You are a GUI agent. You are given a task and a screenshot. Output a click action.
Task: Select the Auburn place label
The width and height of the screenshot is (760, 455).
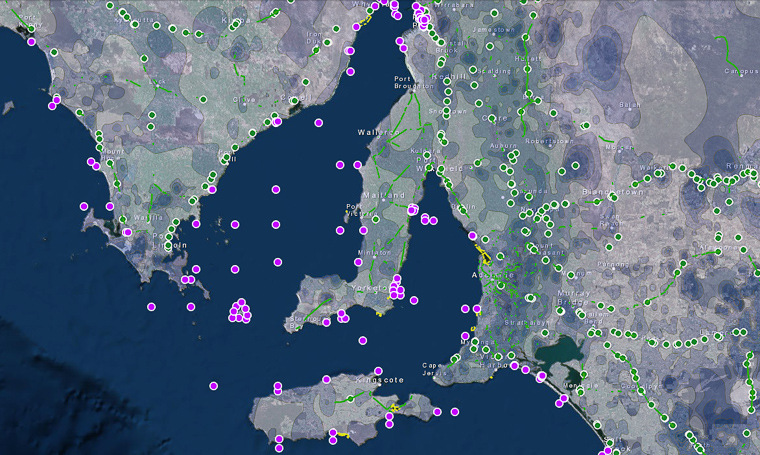pos(503,145)
